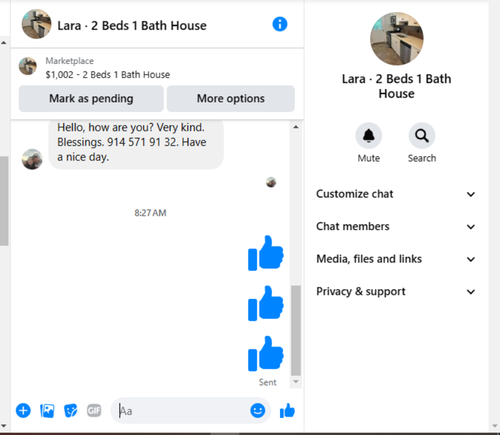Open Lara's avatar beside the Hello message
The height and width of the screenshot is (435, 500).
click(x=32, y=159)
